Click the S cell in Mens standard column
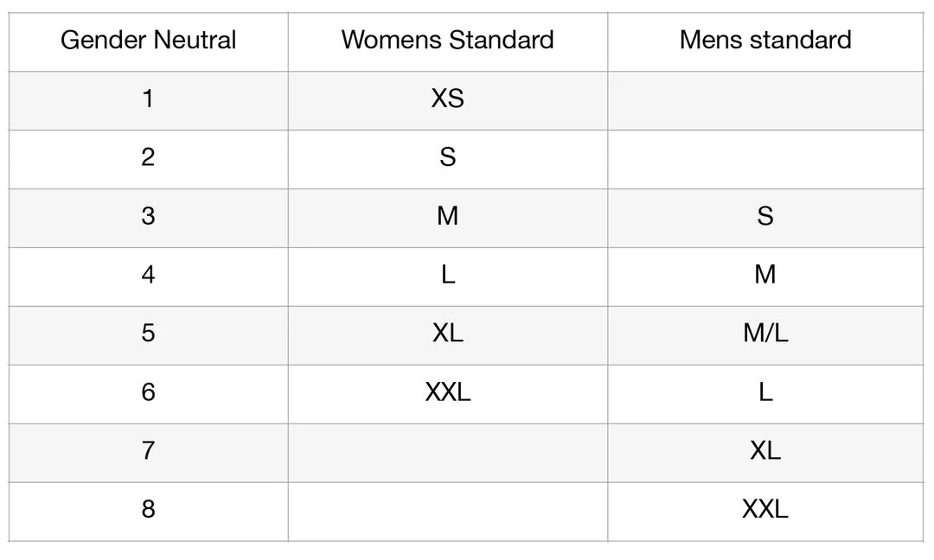 pyautogui.click(x=765, y=216)
